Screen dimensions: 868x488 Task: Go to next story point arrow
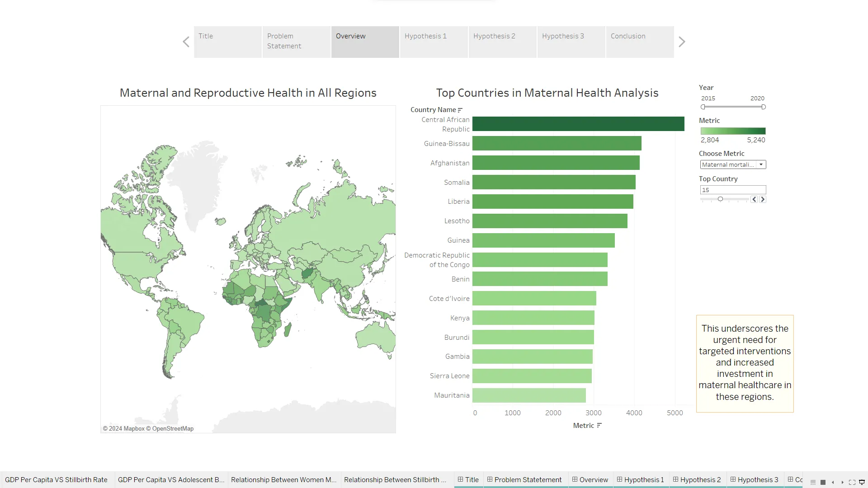[x=682, y=42]
